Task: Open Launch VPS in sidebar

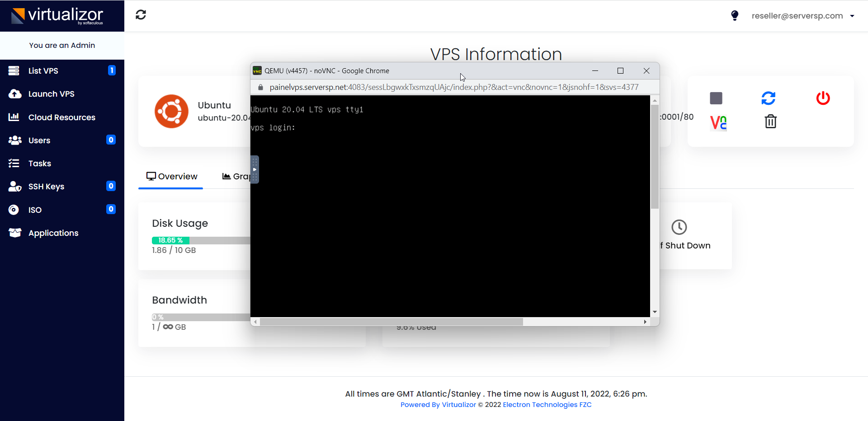Action: [x=62, y=94]
